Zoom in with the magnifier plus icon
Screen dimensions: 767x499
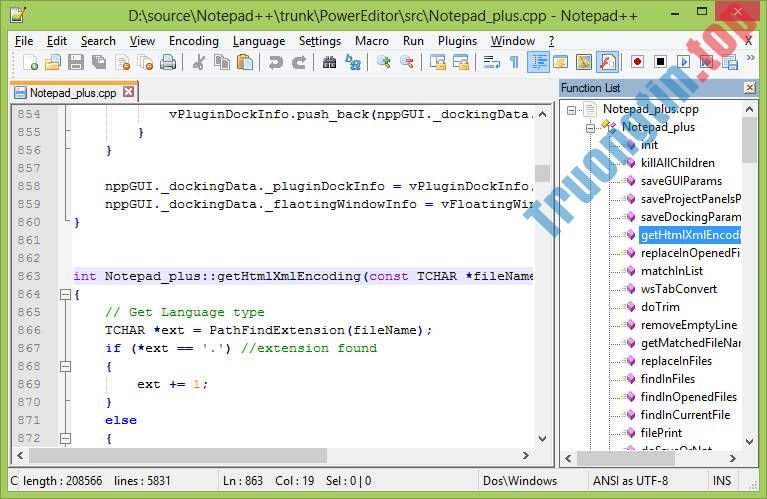(384, 63)
